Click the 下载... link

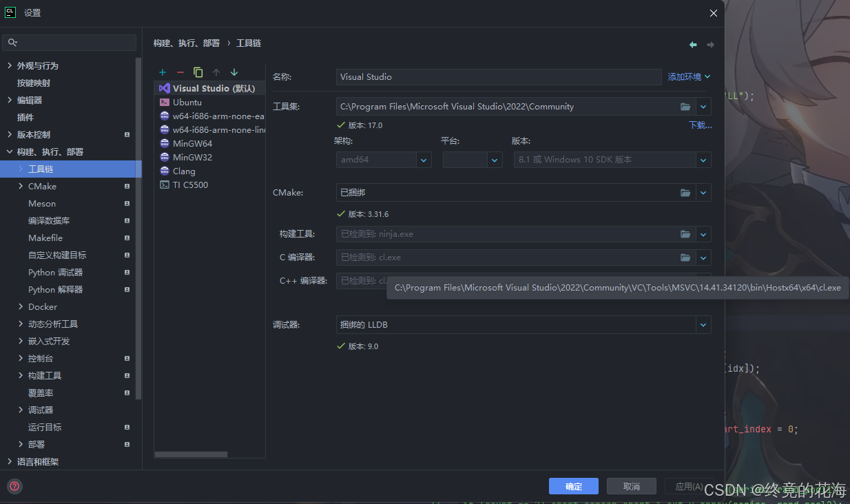[x=701, y=125]
